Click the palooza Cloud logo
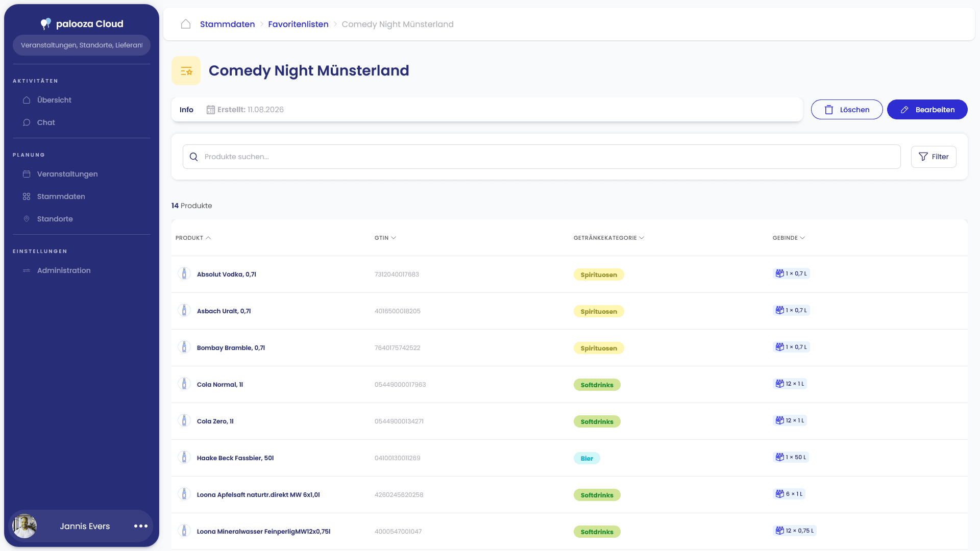The height and width of the screenshot is (551, 980). (x=82, y=23)
